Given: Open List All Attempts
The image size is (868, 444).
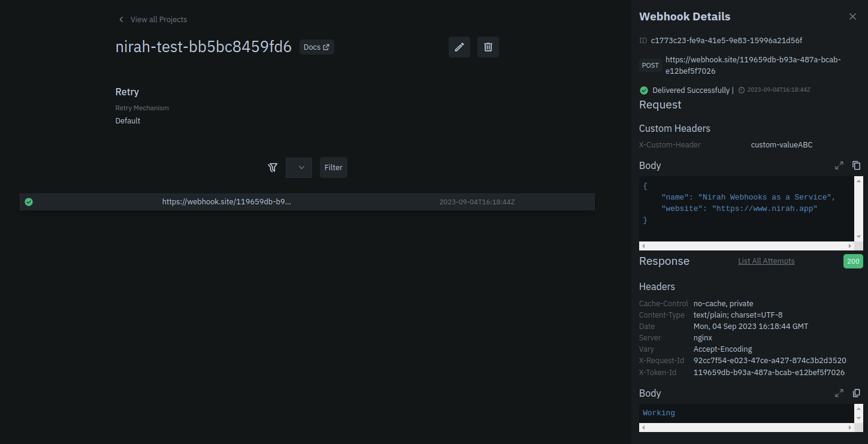Looking at the screenshot, I should tap(766, 261).
